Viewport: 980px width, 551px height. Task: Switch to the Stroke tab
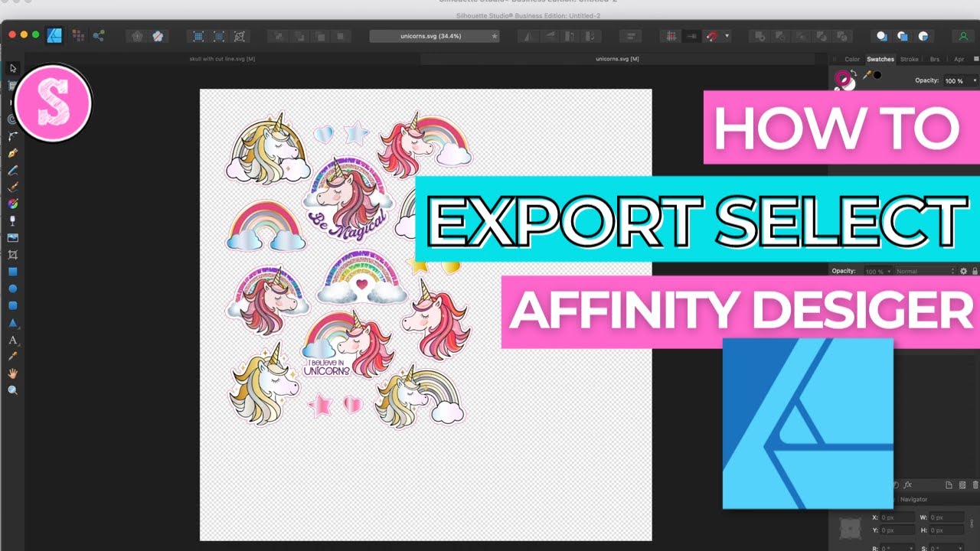910,59
